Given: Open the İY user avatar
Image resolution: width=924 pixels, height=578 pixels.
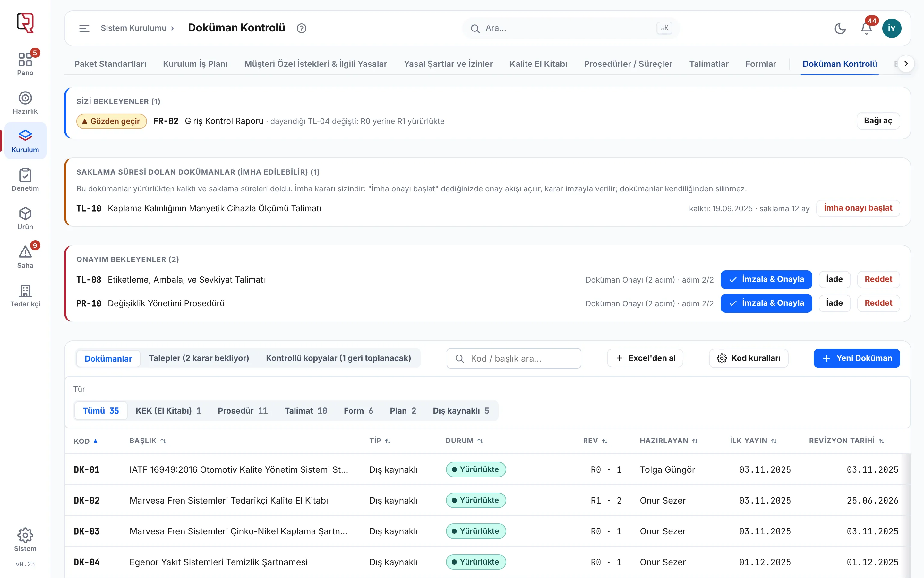Looking at the screenshot, I should click(892, 28).
